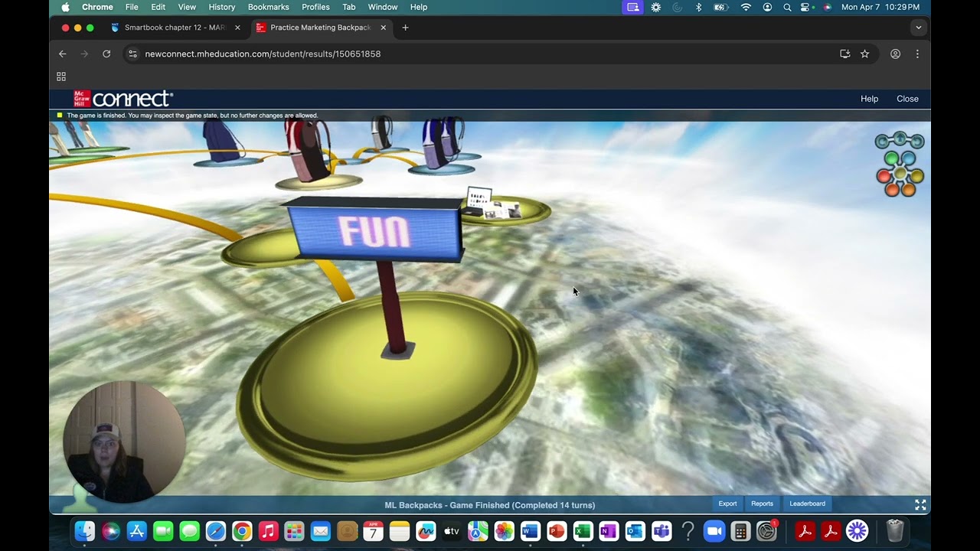The width and height of the screenshot is (980, 551).
Task: Open Spotlight search in menu bar
Action: pyautogui.click(x=787, y=7)
